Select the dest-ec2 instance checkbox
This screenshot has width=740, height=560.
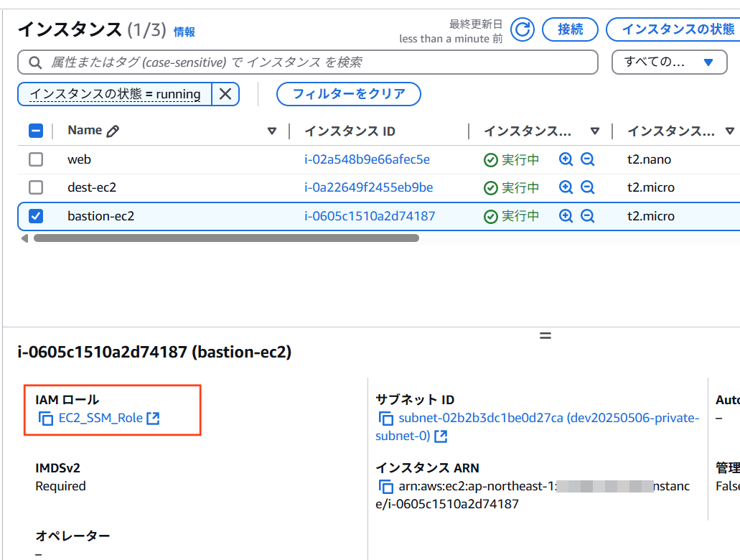36,187
